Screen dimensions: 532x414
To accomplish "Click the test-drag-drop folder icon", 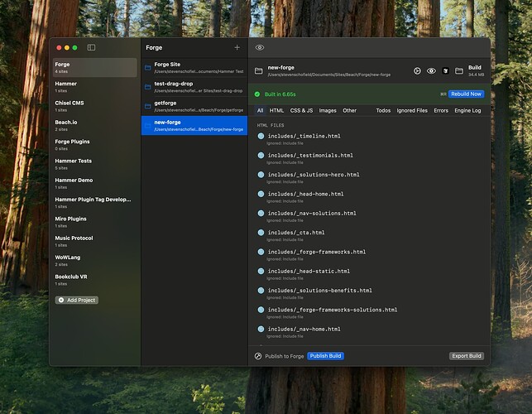I will pos(148,87).
